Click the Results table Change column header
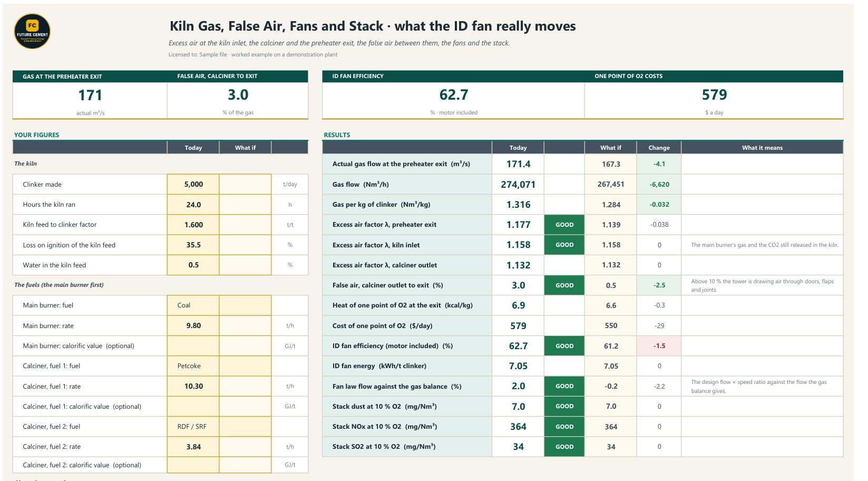 click(x=659, y=148)
